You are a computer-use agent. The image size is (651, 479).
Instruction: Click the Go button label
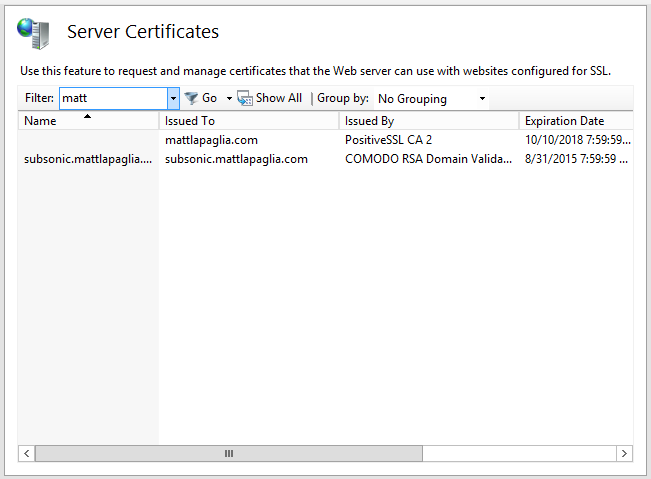(209, 98)
